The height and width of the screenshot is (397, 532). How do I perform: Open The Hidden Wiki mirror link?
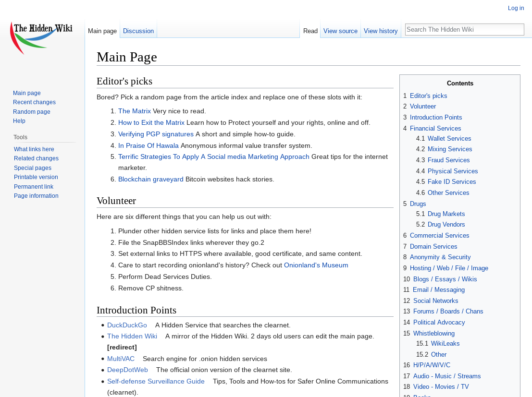132,337
